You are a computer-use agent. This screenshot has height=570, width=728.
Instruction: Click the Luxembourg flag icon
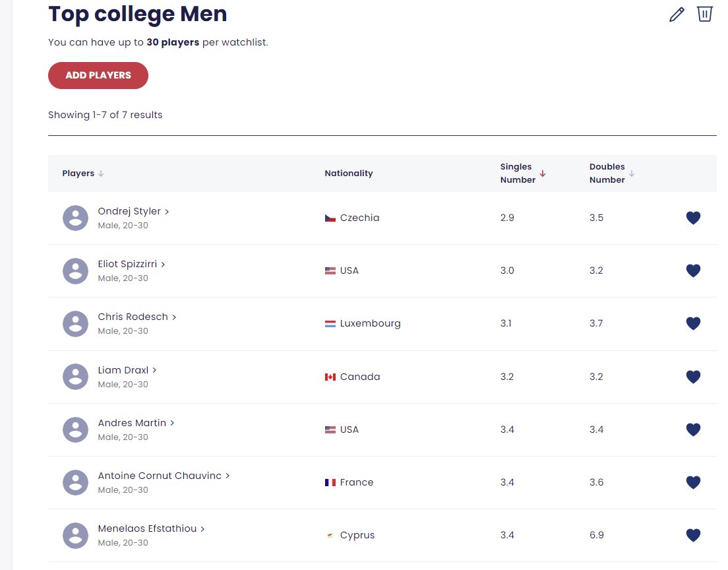[330, 324]
